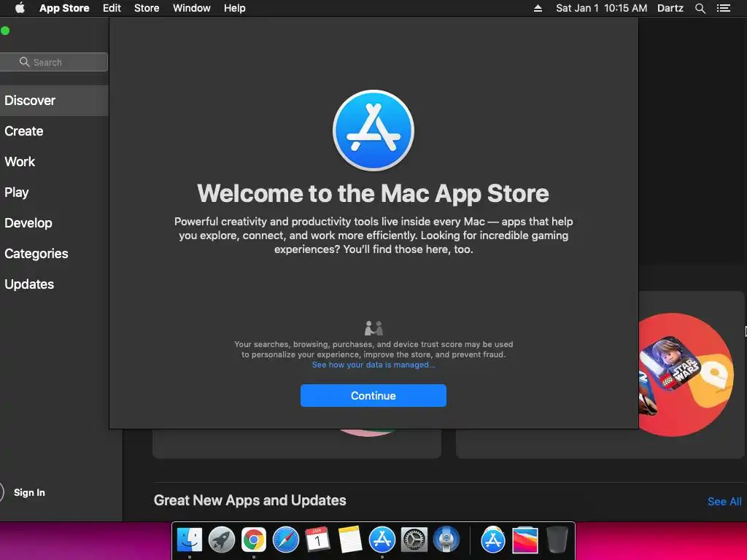
Task: Open Calendar in the Dock
Action: [317, 540]
